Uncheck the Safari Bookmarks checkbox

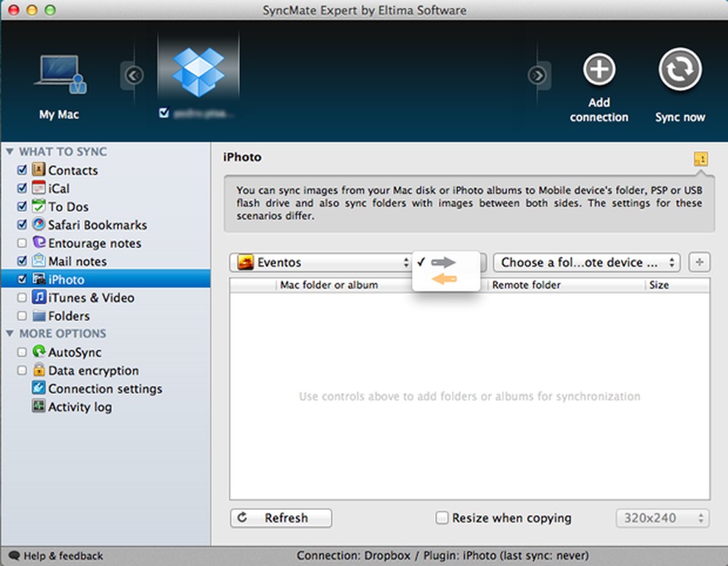pyautogui.click(x=21, y=225)
